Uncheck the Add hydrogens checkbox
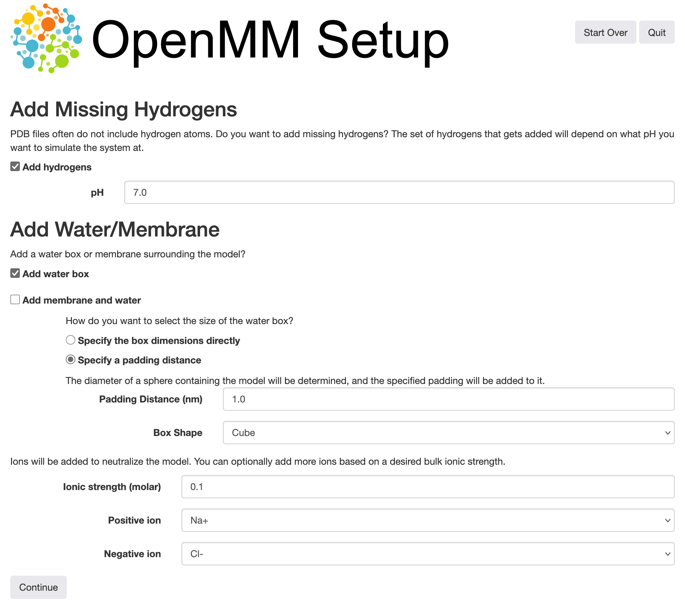 click(15, 167)
